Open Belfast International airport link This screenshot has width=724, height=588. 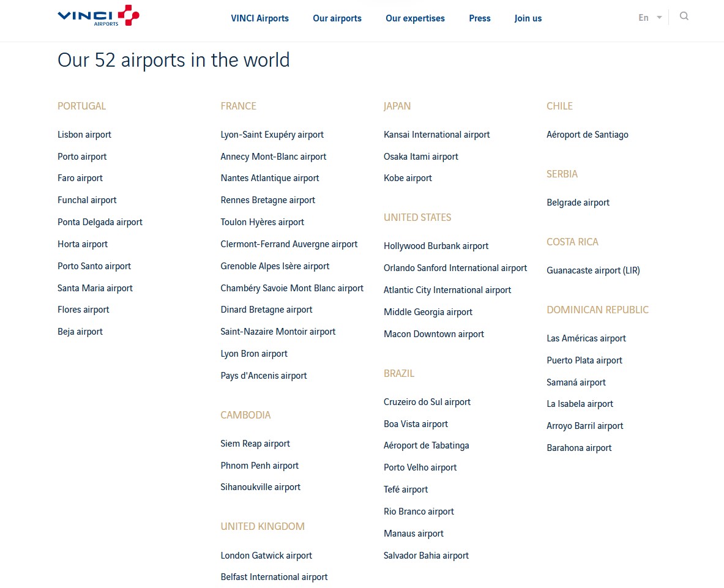[x=274, y=578]
